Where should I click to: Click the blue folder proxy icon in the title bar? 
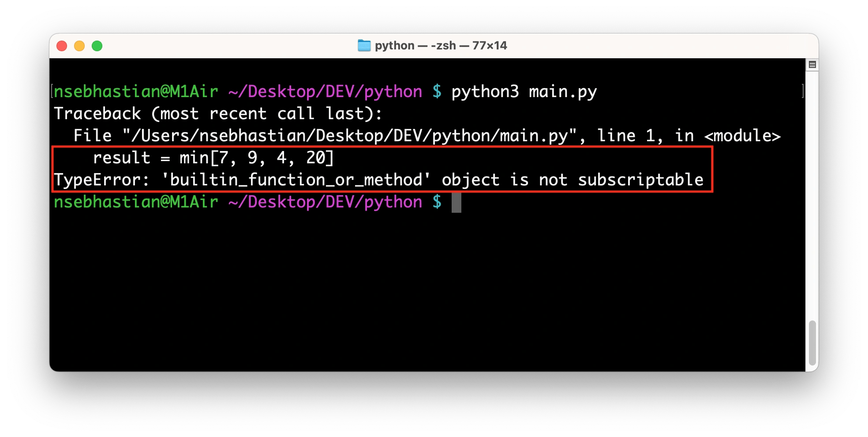click(363, 45)
